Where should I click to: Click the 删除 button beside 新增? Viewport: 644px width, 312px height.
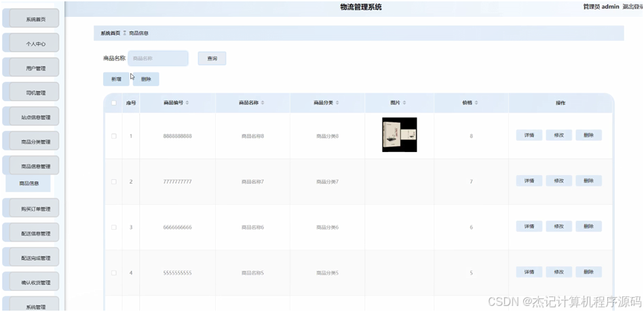146,79
